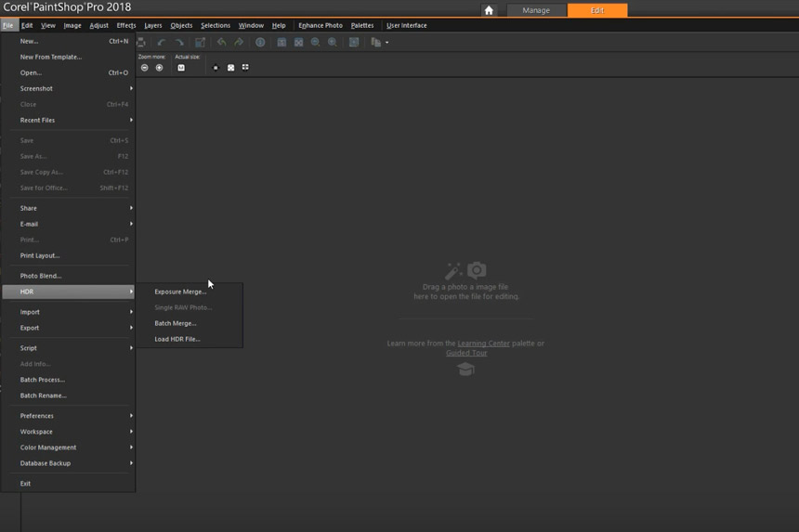The image size is (799, 532).
Task: Choose Batch Rename... menu item
Action: (68, 396)
